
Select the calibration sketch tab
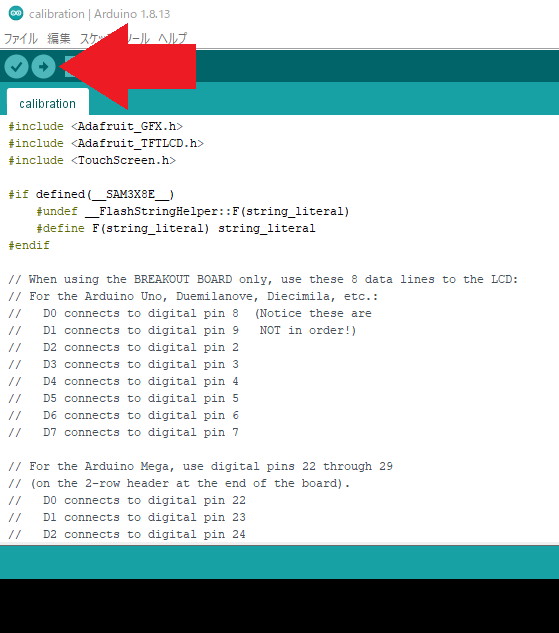[x=48, y=103]
